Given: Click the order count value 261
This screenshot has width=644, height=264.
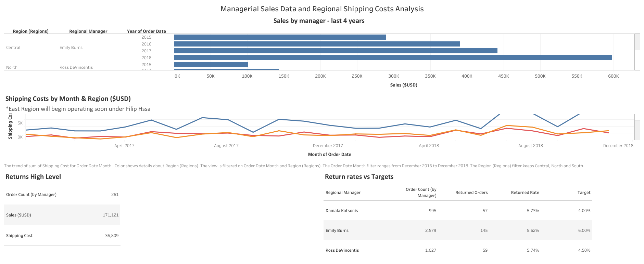Looking at the screenshot, I should coord(115,195).
